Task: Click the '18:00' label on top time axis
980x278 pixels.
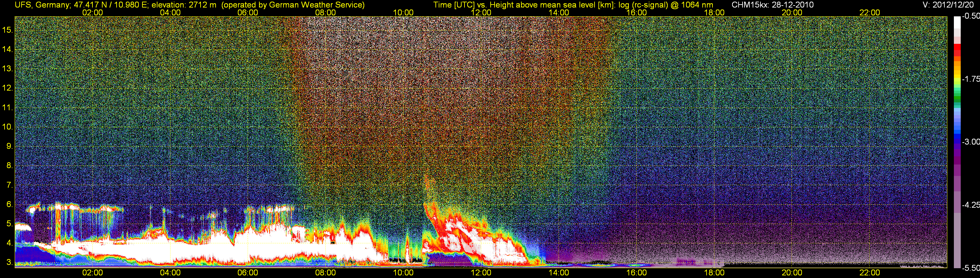Action: click(x=714, y=12)
